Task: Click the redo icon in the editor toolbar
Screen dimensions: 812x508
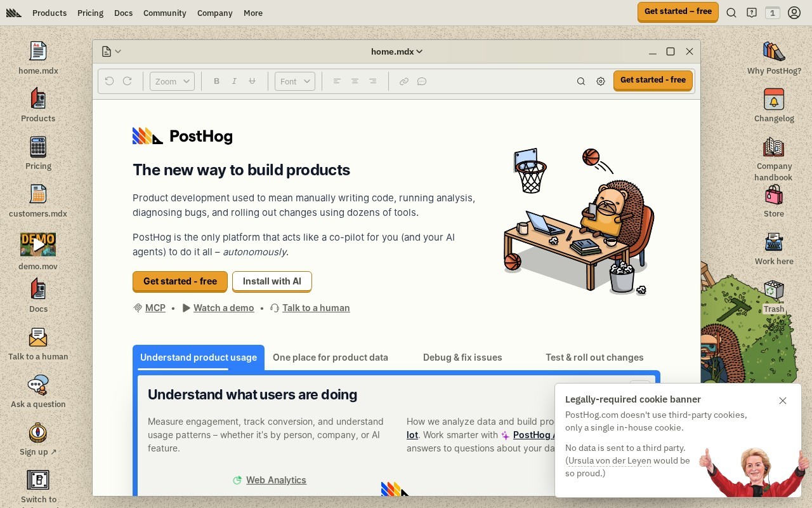Action: [x=127, y=81]
